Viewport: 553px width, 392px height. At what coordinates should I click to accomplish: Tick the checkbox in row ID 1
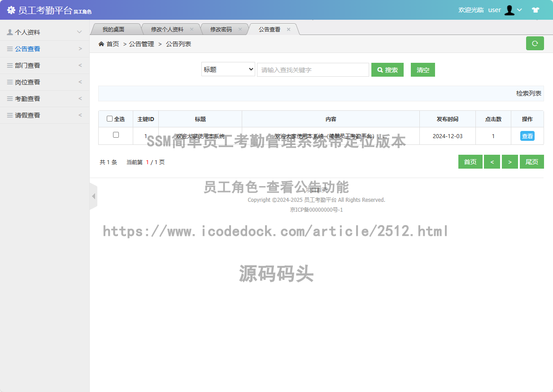[x=116, y=135]
